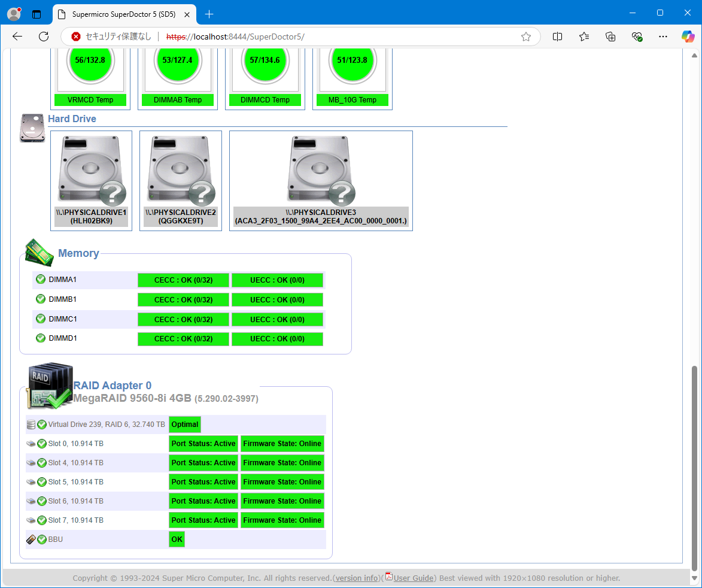Screen dimensions: 702x588
Task: Click the MB_10G Temp gauge reading 51/123.8
Action: click(352, 60)
